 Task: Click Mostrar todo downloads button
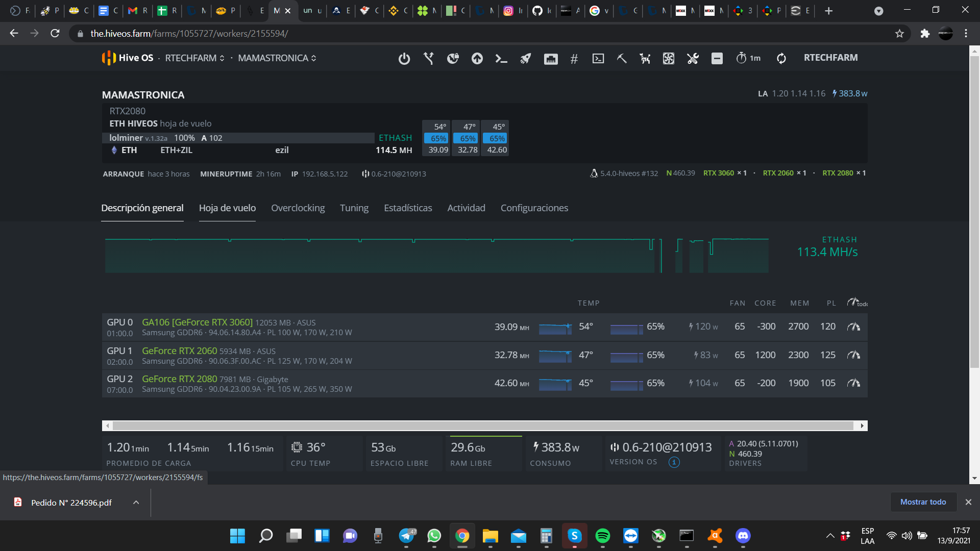pyautogui.click(x=923, y=502)
